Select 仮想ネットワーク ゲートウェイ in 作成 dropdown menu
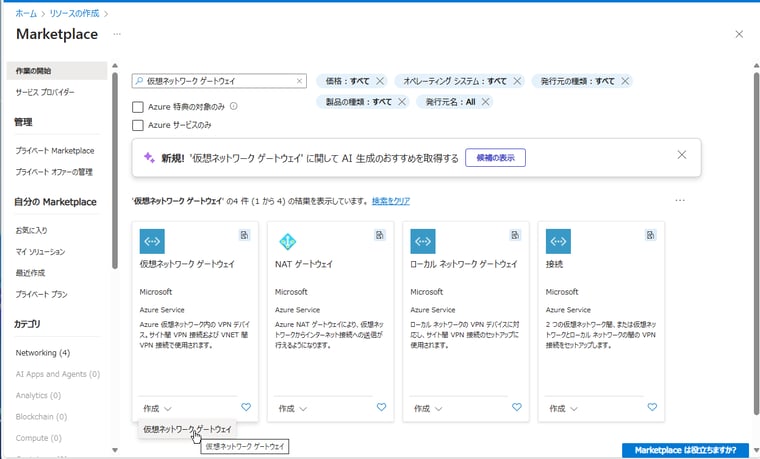The height and width of the screenshot is (459, 760). click(187, 429)
